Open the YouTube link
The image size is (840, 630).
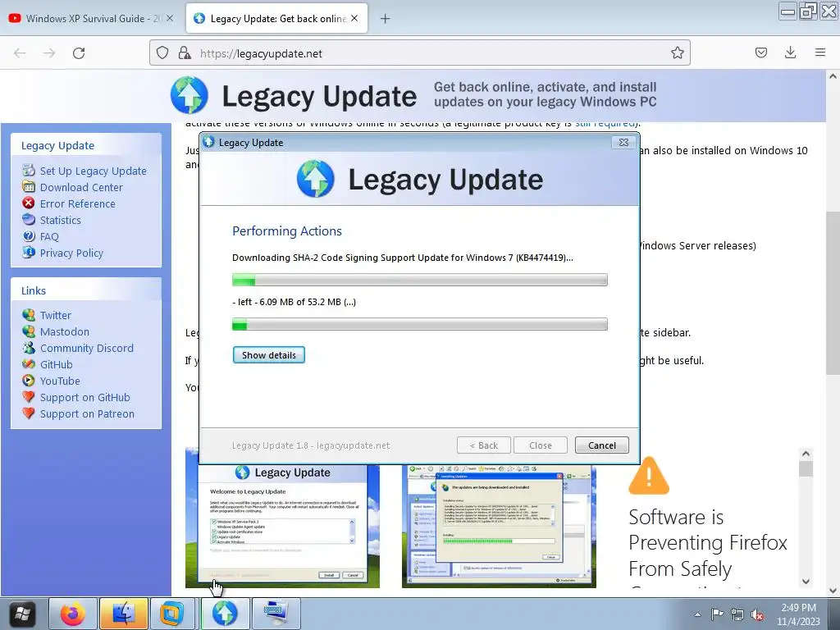click(60, 381)
